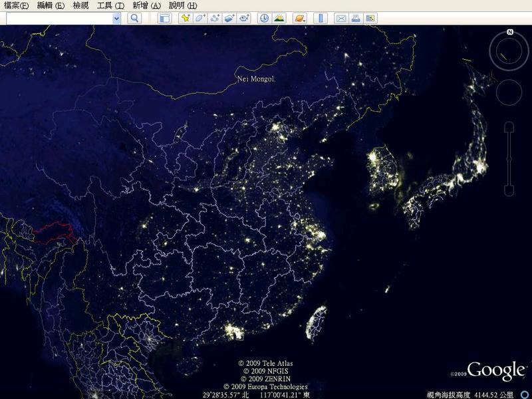Open the planet switcher (Saturn) dropdown
The height and width of the screenshot is (399, 532).
click(x=300, y=19)
